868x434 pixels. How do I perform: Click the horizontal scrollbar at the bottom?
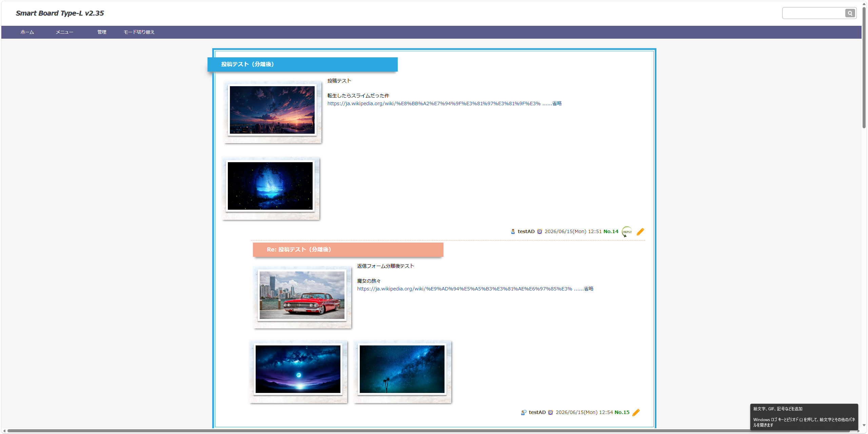(429, 431)
